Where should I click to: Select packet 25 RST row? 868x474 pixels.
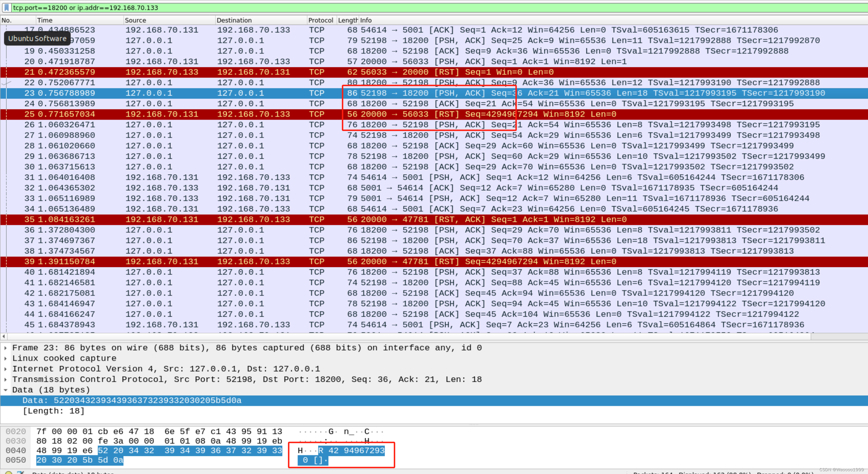pyautogui.click(x=434, y=114)
